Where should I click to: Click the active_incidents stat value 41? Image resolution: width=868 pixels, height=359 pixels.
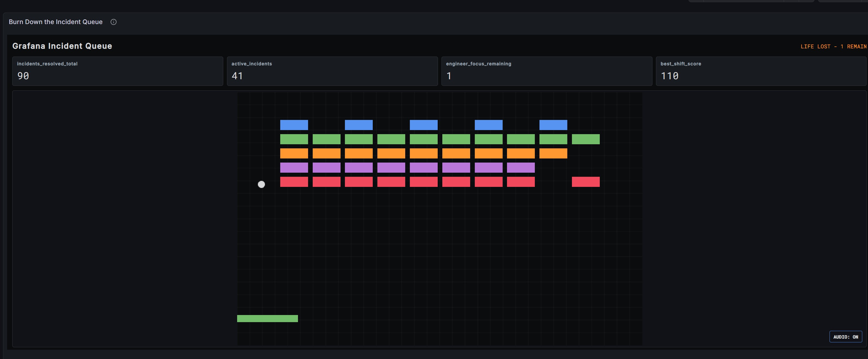point(237,76)
